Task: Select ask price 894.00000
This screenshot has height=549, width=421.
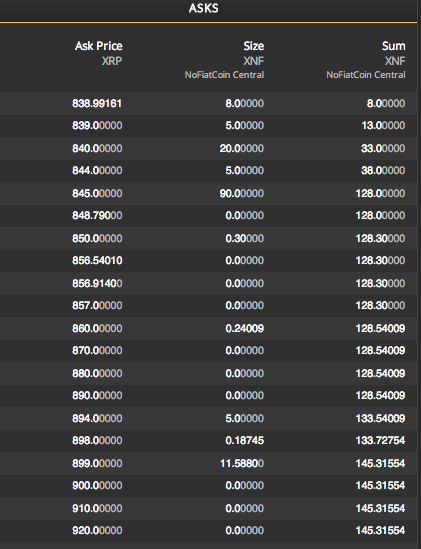Action: click(x=97, y=418)
